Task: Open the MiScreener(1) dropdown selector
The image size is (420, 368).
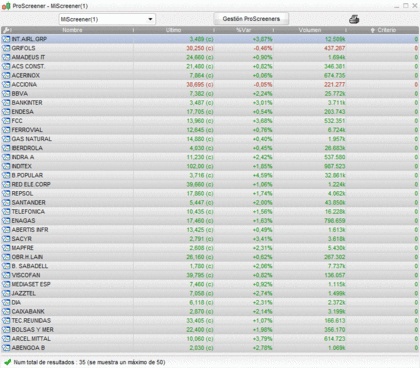Action: click(x=107, y=19)
